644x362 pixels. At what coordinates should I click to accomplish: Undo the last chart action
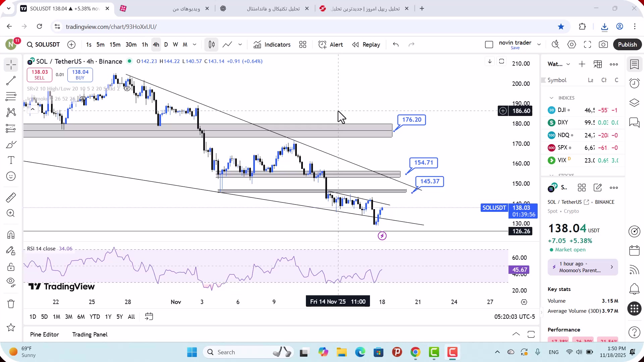pos(396,45)
